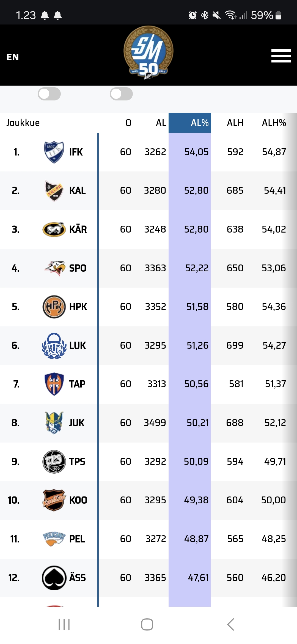Tap the Kärpät team logo
Image resolution: width=297 pixels, height=644 pixels.
pos(54,229)
